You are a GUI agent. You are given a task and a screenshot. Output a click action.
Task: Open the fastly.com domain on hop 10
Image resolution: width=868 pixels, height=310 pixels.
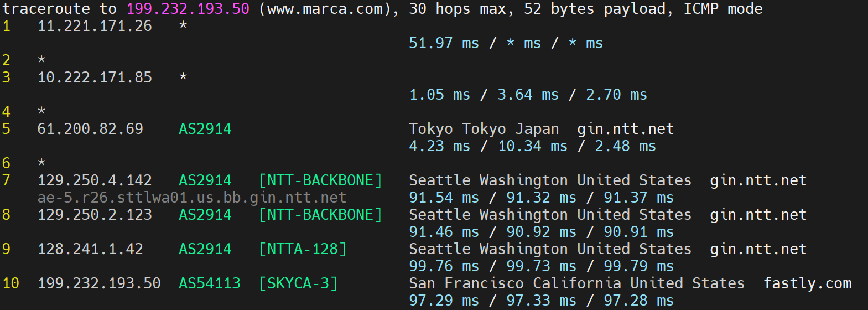pos(807,283)
